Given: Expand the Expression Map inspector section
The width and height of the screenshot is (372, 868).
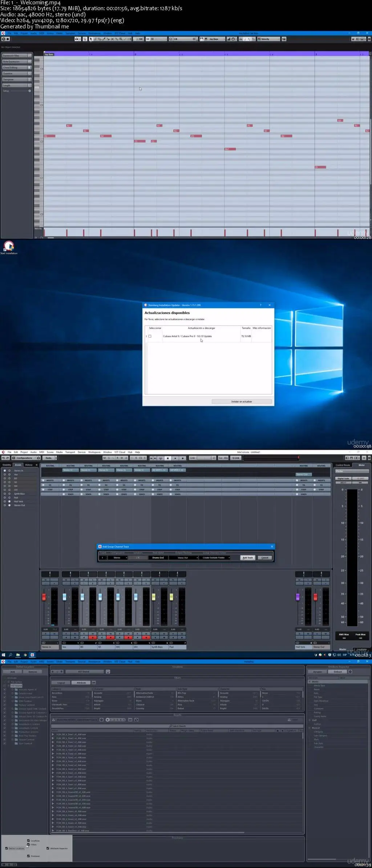Looking at the screenshot, I should tap(17, 56).
